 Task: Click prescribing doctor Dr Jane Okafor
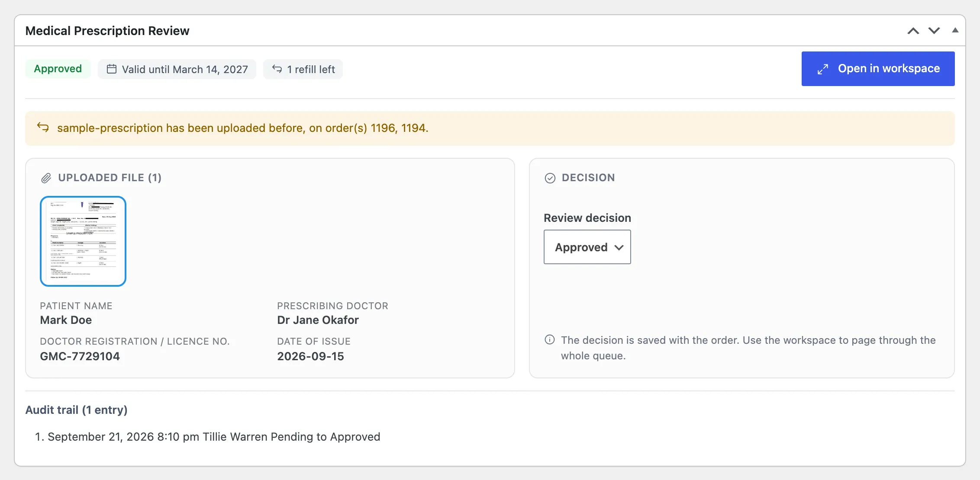click(318, 320)
